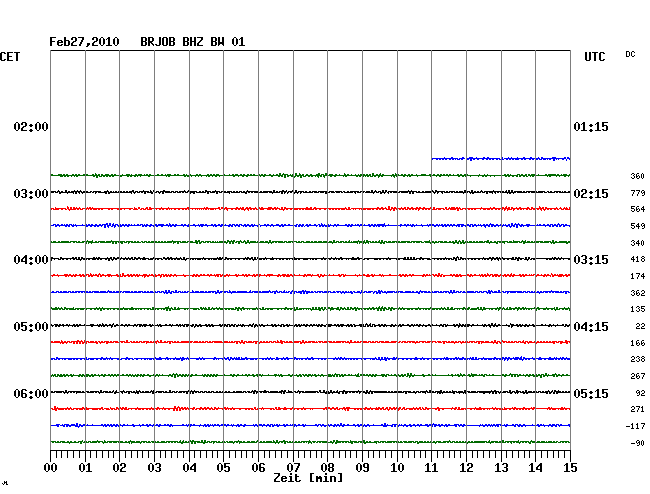This screenshot has width=650, height=494.
Task: Click the minute axis label "07"
Action: [293, 468]
